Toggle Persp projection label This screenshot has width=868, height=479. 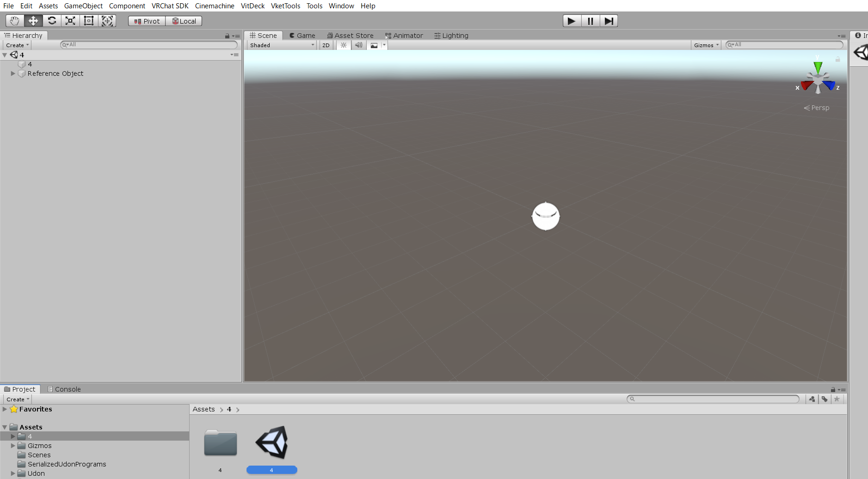click(x=817, y=108)
